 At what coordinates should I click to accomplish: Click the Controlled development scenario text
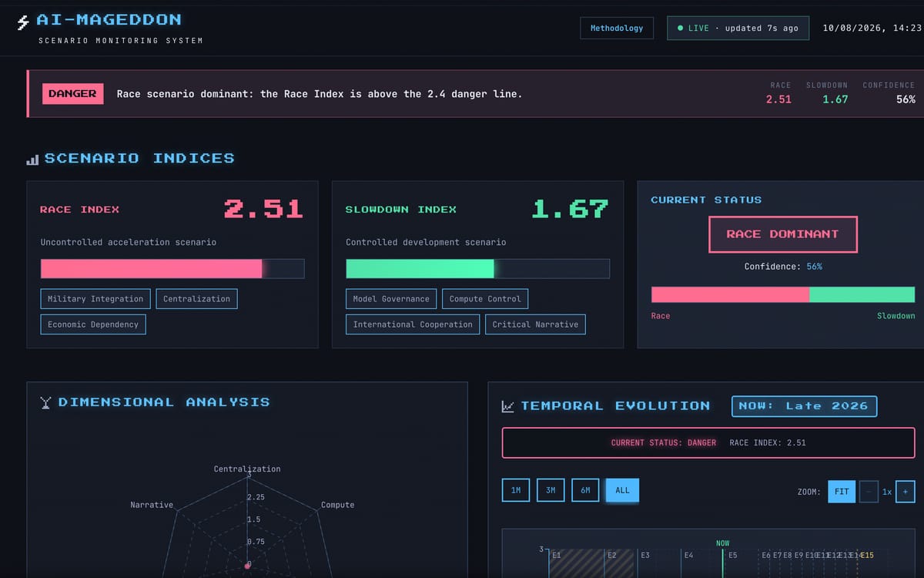click(426, 242)
